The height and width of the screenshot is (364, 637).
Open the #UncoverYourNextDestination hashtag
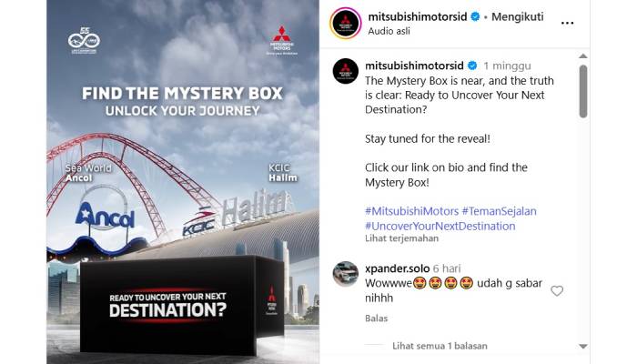tap(440, 226)
